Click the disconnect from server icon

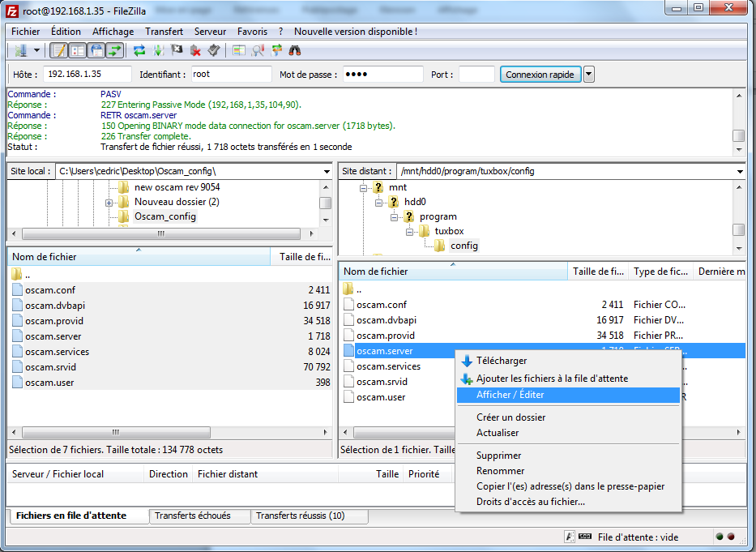[x=195, y=50]
